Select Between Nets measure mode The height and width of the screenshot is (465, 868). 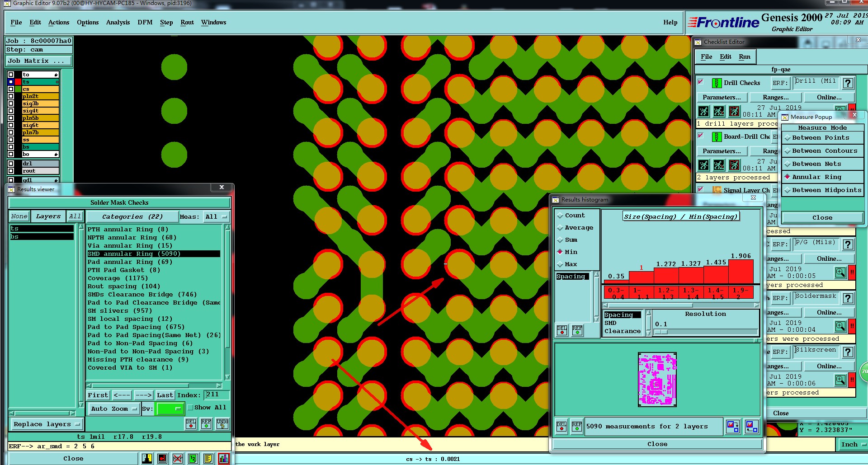[x=822, y=164]
